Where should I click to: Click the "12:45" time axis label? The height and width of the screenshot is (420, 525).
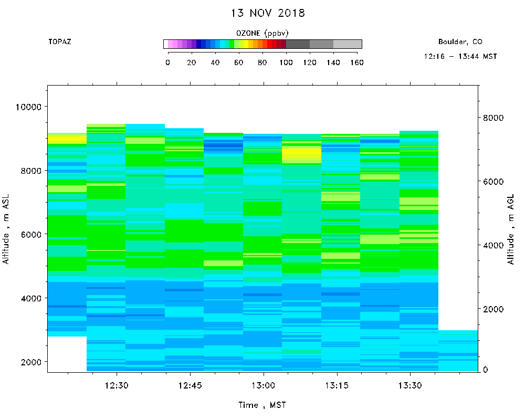[190, 385]
